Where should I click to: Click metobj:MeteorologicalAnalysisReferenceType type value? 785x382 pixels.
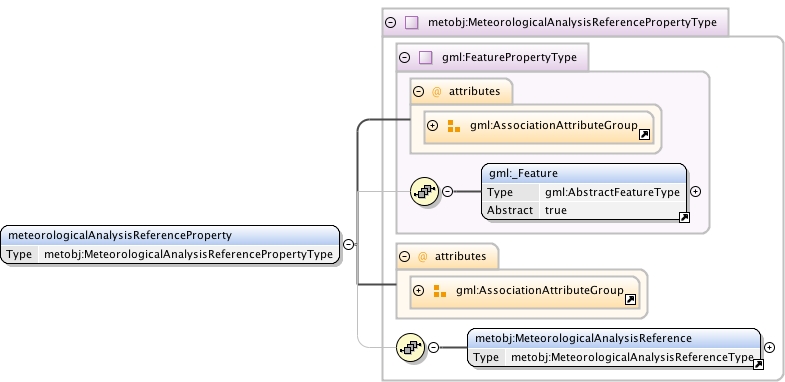[x=632, y=357]
